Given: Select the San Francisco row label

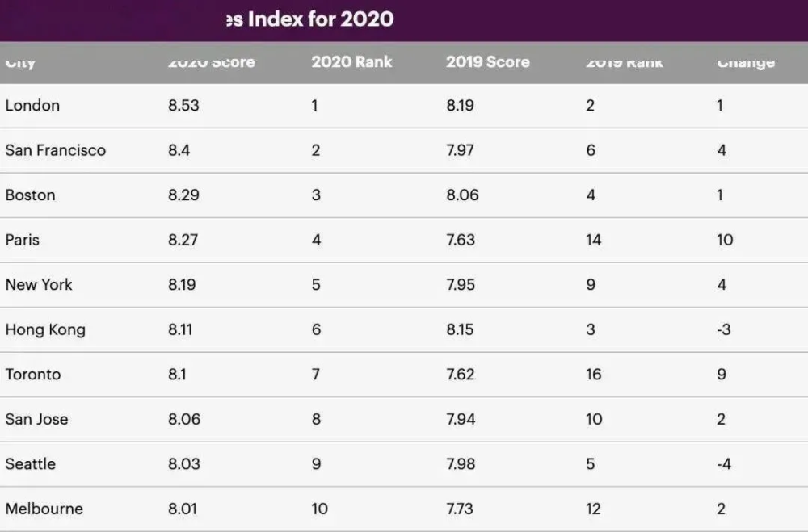Looking at the screenshot, I should click(x=55, y=150).
